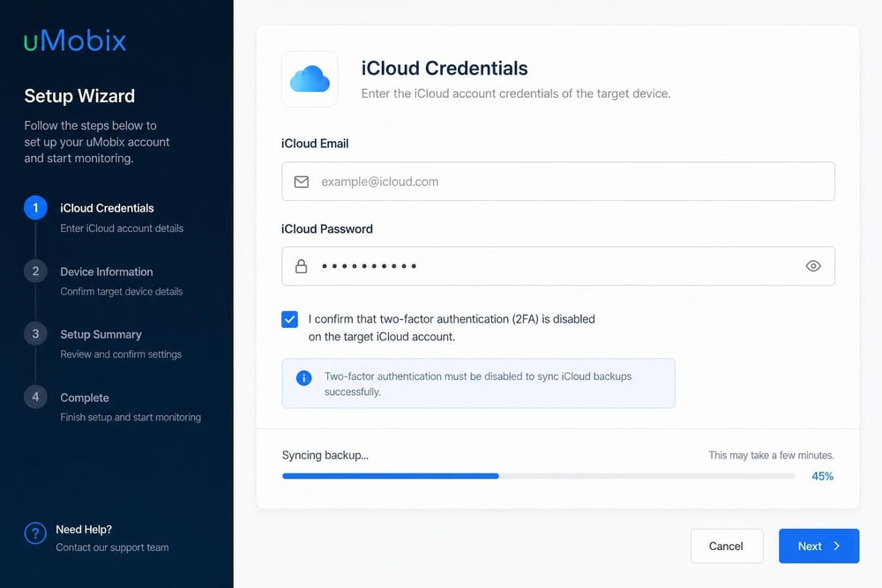Select step 4 circle Complete
The image size is (882, 588).
pos(35,397)
